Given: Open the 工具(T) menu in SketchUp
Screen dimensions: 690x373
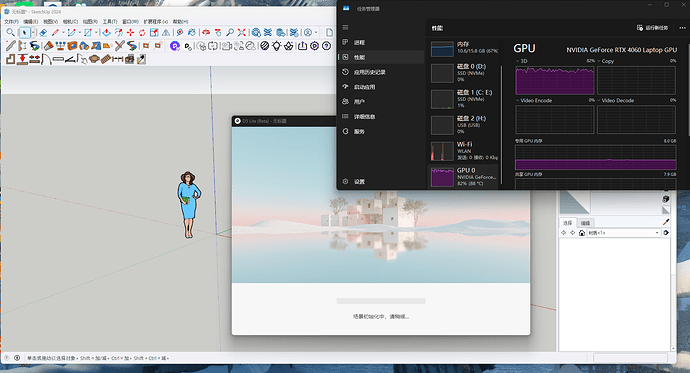Looking at the screenshot, I should [x=110, y=21].
